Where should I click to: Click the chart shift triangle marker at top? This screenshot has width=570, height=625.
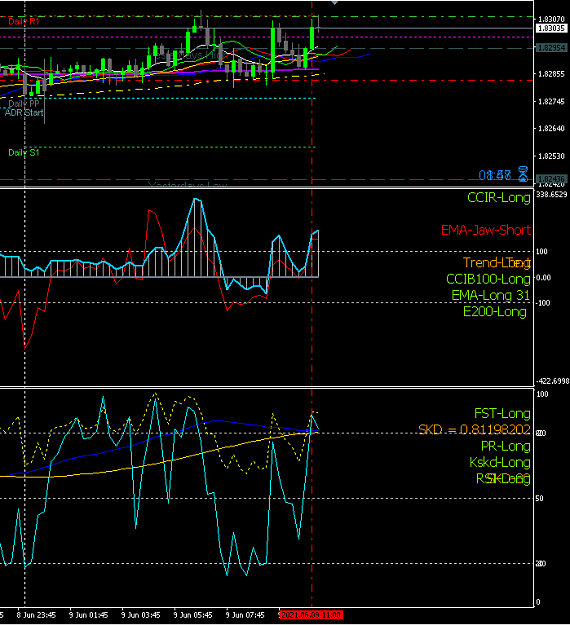(334, 2)
